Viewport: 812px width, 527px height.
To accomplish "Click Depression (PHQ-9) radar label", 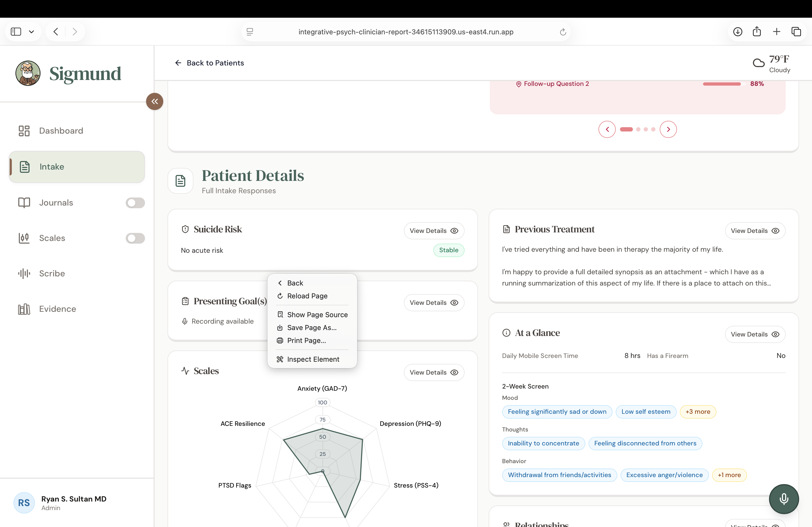I will tap(410, 424).
